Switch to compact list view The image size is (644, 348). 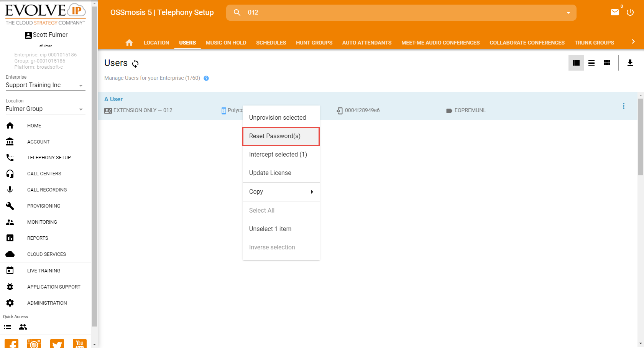(591, 63)
